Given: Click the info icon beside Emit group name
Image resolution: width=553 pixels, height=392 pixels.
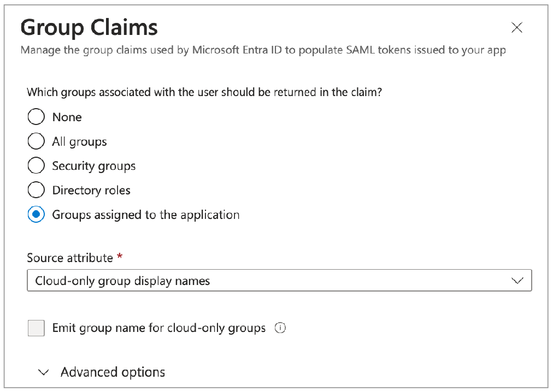Looking at the screenshot, I should (280, 328).
